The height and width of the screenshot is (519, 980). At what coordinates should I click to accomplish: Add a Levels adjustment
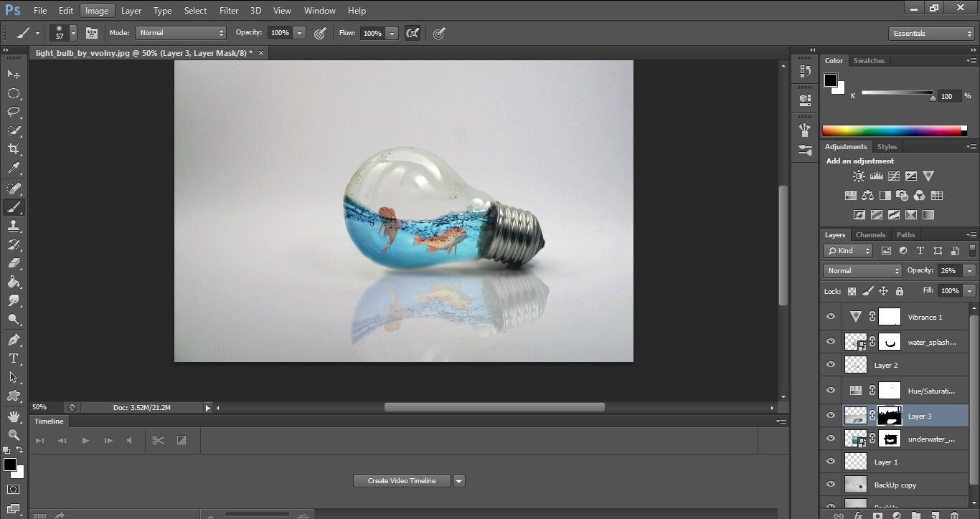[876, 176]
